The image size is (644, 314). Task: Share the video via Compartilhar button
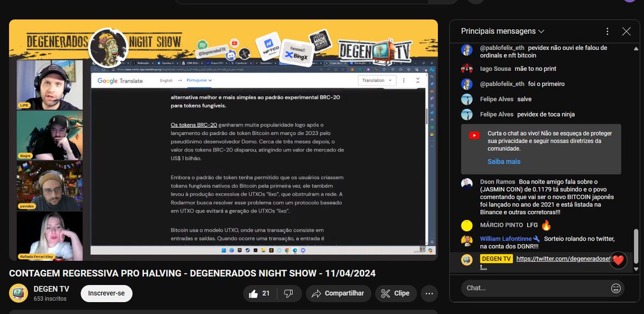coord(338,293)
